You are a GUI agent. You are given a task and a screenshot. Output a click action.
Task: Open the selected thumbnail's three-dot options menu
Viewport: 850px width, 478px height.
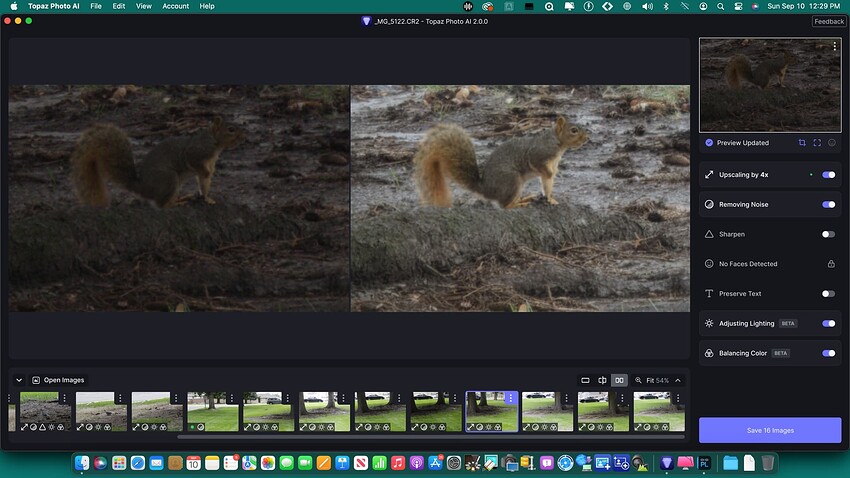[x=510, y=398]
